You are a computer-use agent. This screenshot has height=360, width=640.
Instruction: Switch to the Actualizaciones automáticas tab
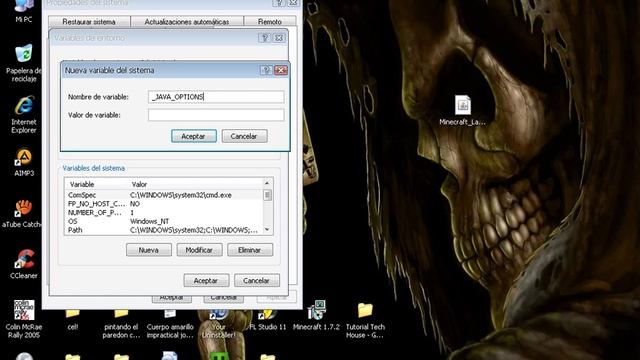[187, 22]
